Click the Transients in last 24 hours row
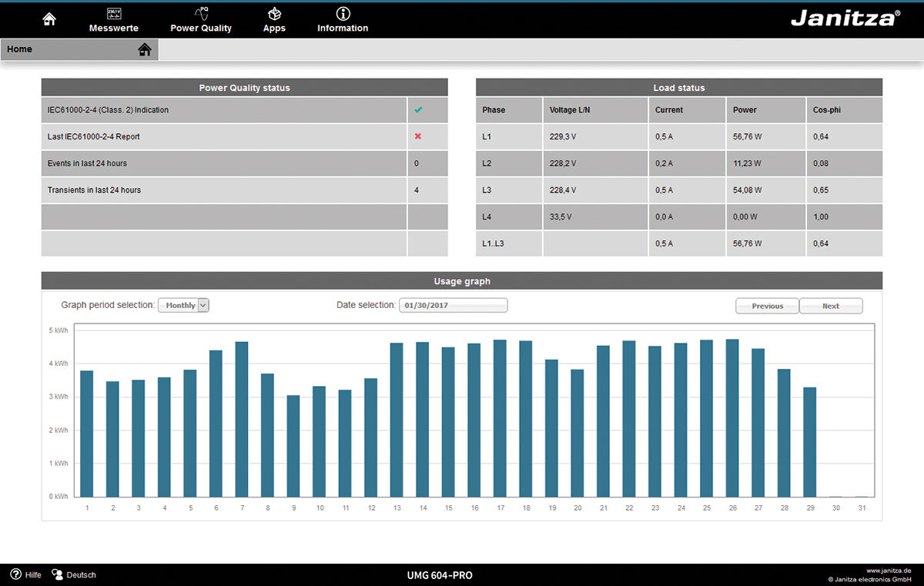Image resolution: width=924 pixels, height=586 pixels. pos(223,190)
